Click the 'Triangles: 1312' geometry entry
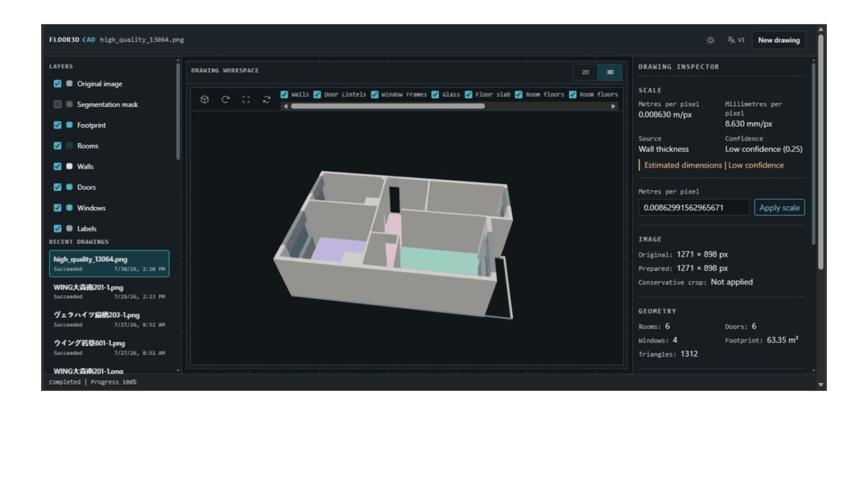Screen dimensions: 868x488 (668, 354)
